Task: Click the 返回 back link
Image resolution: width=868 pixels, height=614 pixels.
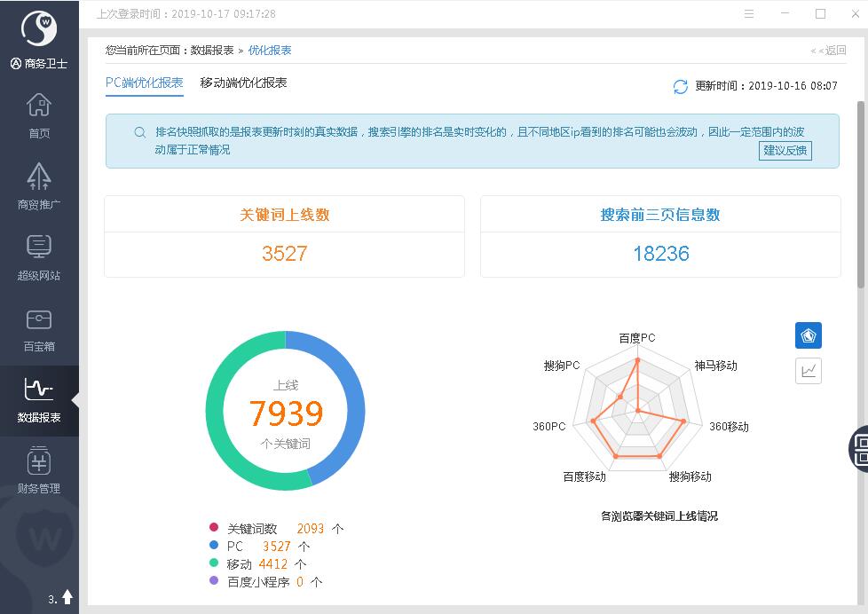Action: tap(828, 51)
